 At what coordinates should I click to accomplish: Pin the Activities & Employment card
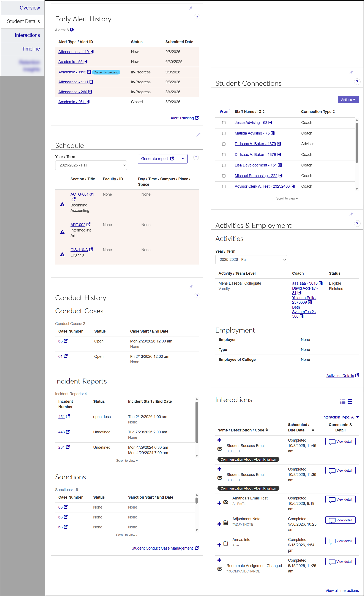(x=351, y=214)
